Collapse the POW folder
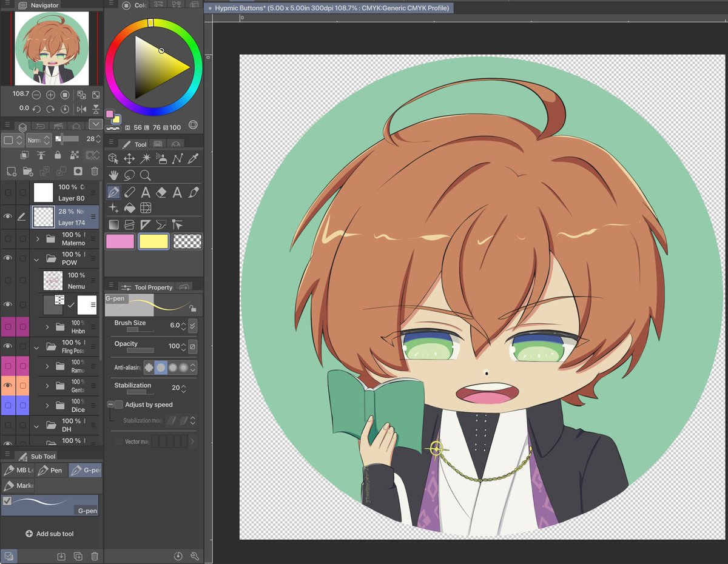The image size is (728, 564). tap(36, 259)
